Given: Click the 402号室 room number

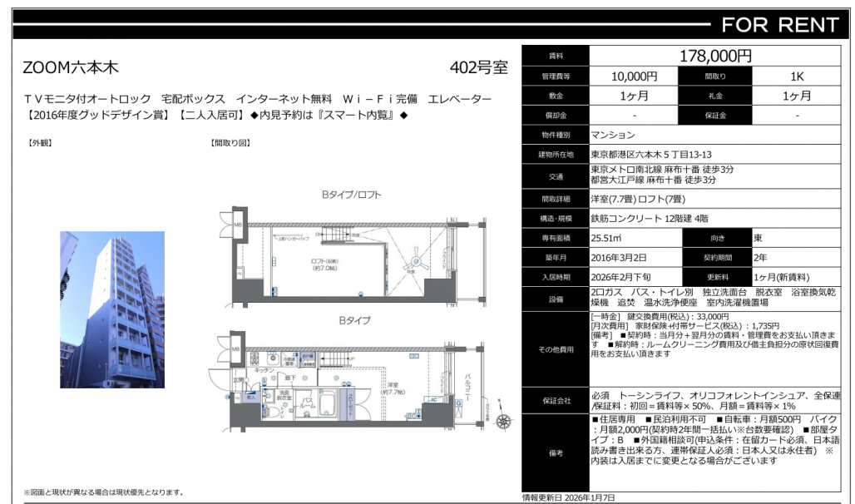Looking at the screenshot, I should tap(477, 68).
